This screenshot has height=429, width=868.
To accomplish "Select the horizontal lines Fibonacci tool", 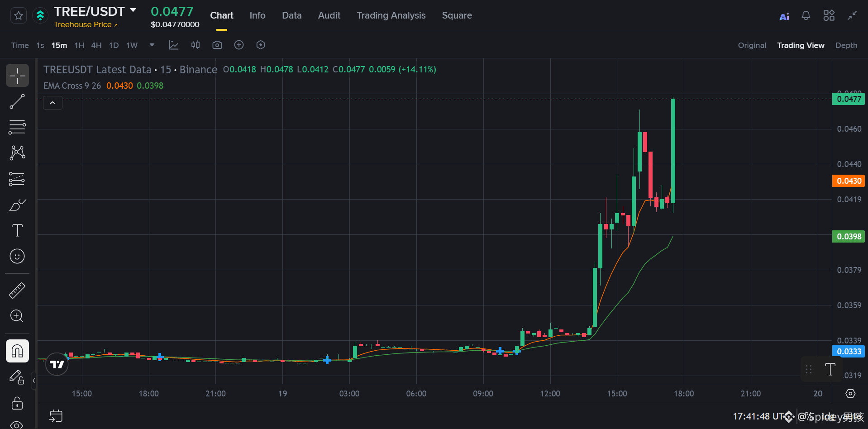I will coord(17,128).
